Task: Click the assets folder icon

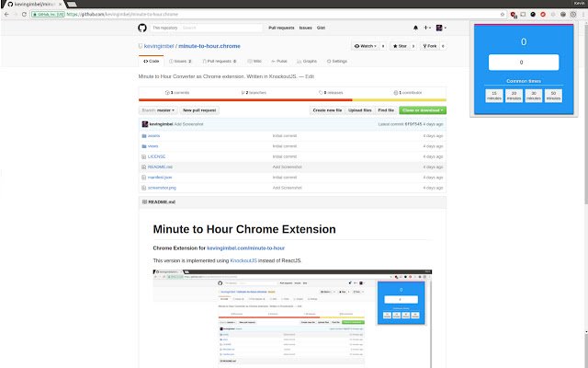Action: click(x=144, y=136)
